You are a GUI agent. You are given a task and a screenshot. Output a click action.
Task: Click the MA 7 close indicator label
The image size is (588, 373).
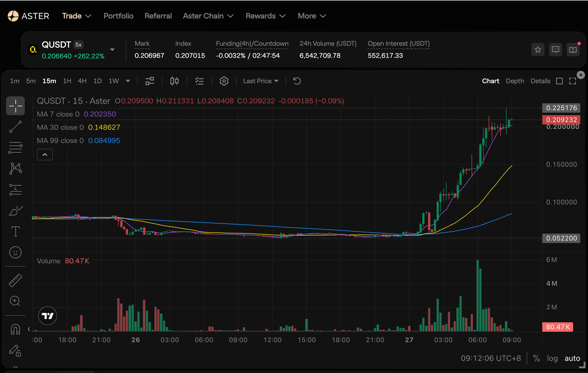[58, 114]
